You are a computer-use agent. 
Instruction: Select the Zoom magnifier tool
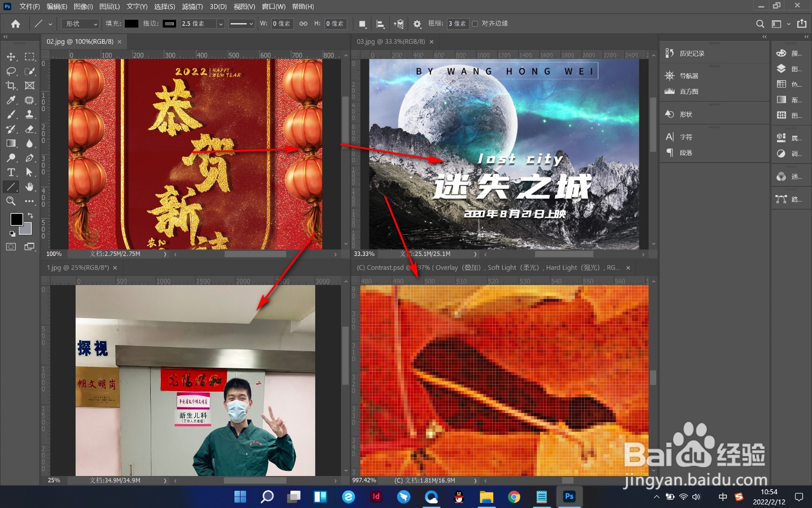pyautogui.click(x=11, y=201)
